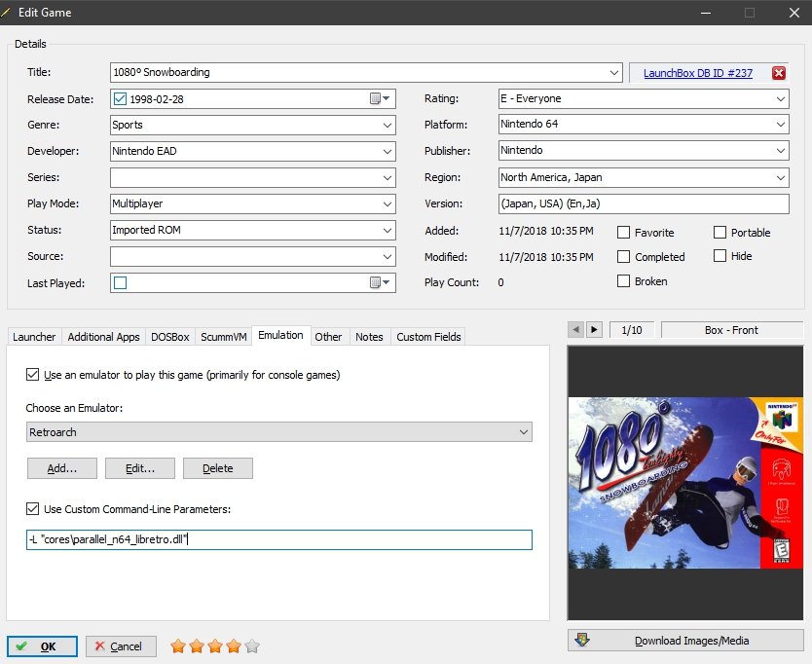This screenshot has width=812, height=664.
Task: Click the Box - Front image type button
Action: [x=732, y=330]
